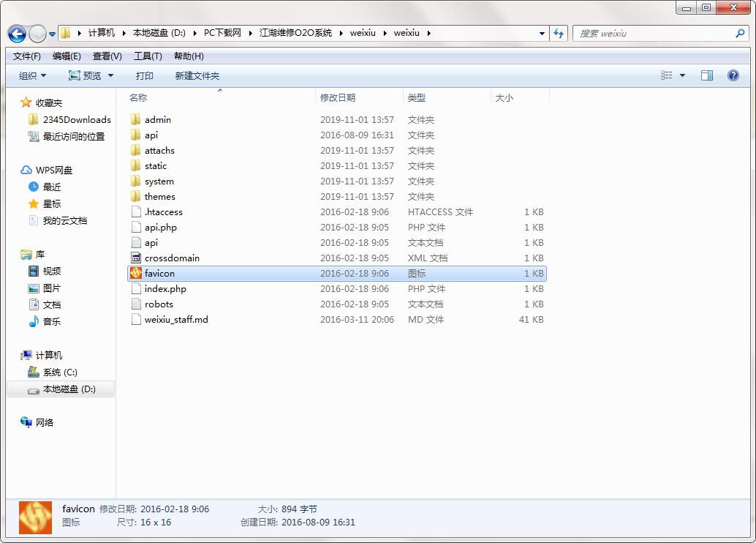The image size is (756, 543).
Task: Select the crossdomain XML file icon
Action: pos(136,258)
